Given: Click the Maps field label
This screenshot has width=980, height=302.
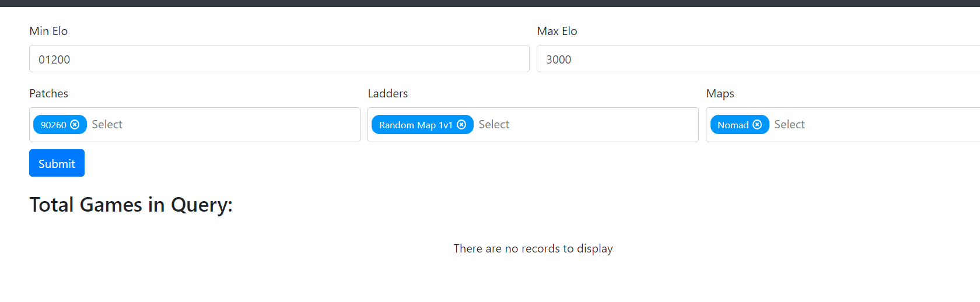Looking at the screenshot, I should [x=720, y=93].
